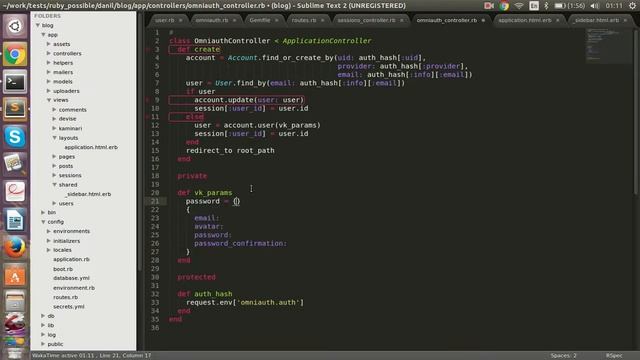Click the 'private' keyword in the code
The width and height of the screenshot is (640, 360).
(192, 176)
